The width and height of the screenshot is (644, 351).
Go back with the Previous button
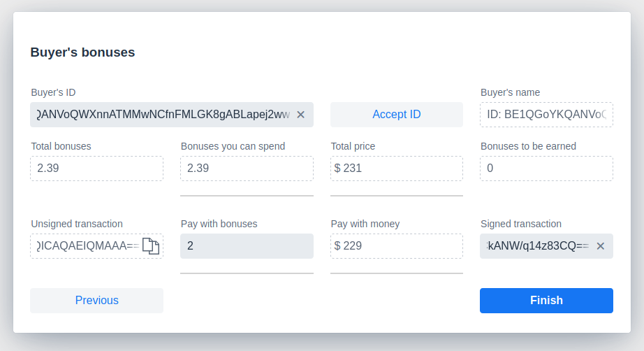tap(96, 301)
